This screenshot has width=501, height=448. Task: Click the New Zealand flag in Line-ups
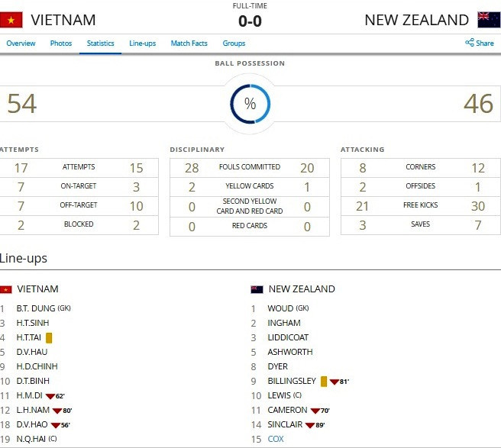click(257, 289)
